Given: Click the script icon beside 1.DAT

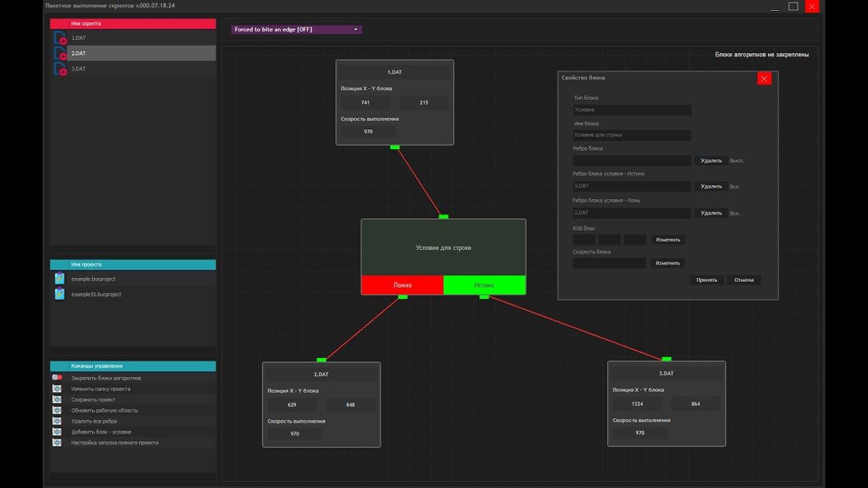Looking at the screenshot, I should pyautogui.click(x=60, y=38).
